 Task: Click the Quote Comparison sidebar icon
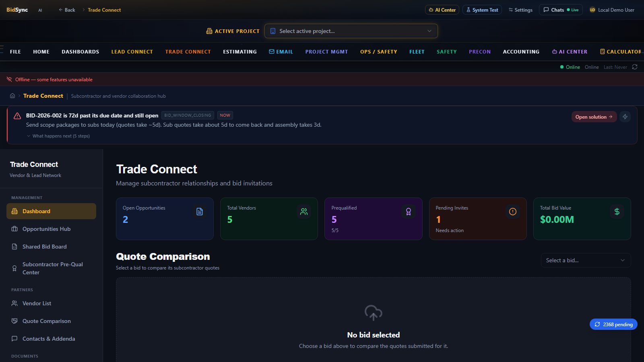coord(14,321)
